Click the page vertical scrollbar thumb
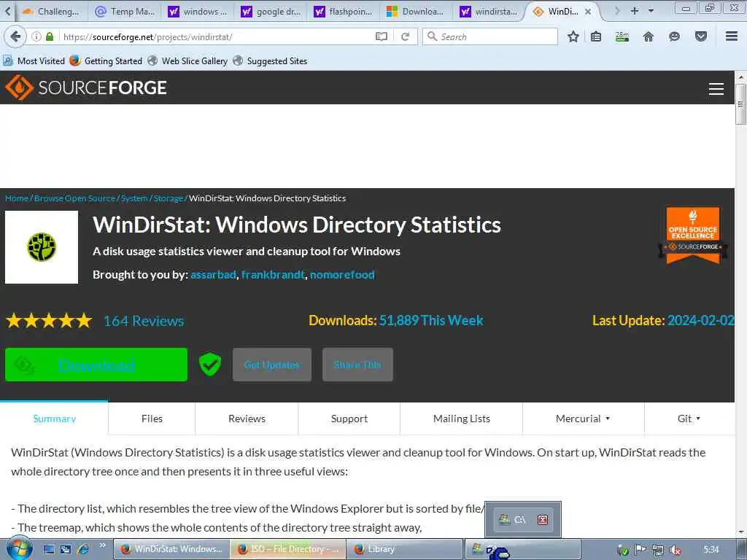 coord(740,105)
